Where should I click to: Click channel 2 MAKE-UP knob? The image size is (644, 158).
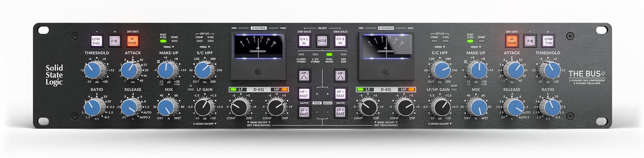point(478,70)
